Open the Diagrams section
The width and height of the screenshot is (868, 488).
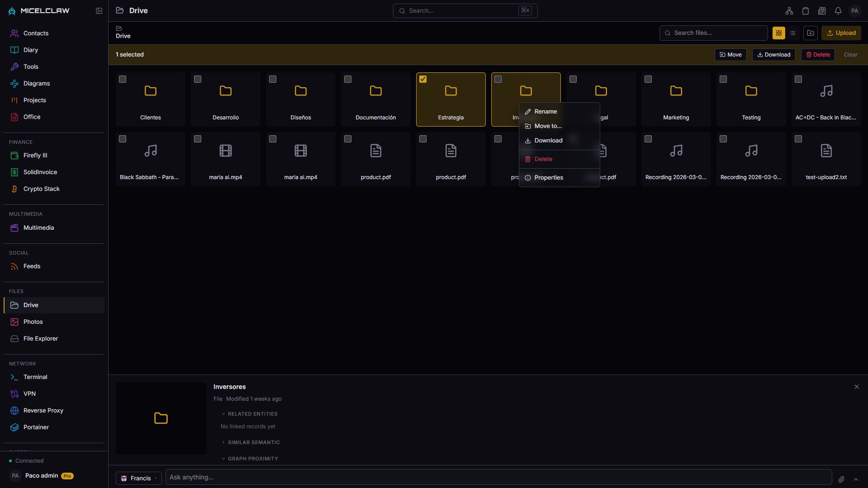pos(37,83)
